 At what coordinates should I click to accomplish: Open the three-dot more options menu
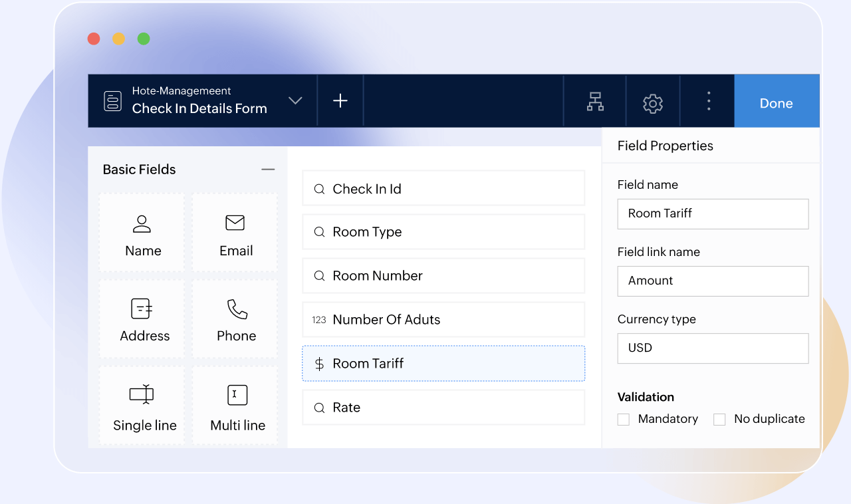click(707, 100)
